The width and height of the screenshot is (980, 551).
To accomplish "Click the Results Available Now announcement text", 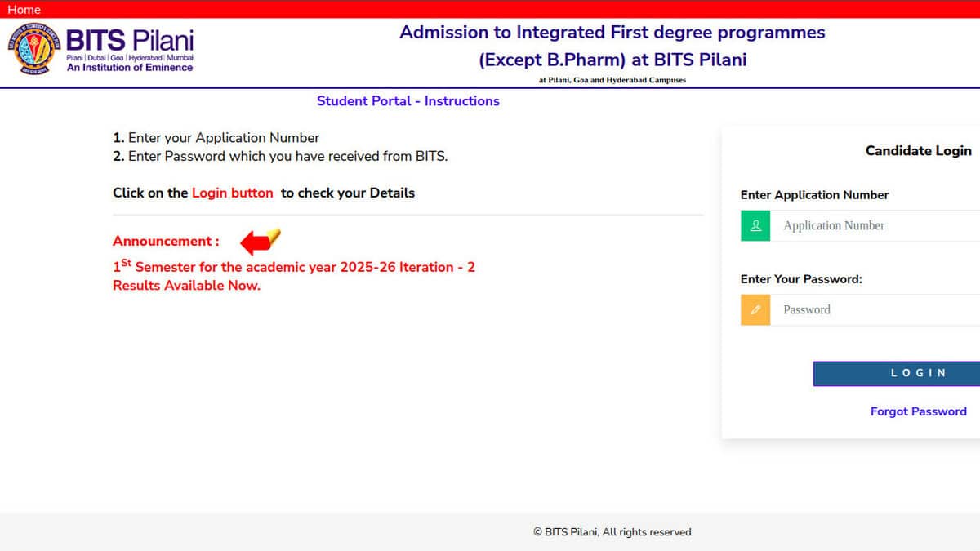I will [185, 285].
